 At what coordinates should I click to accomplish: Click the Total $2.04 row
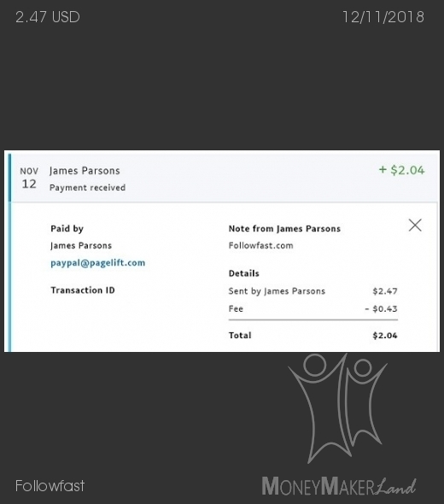(x=313, y=336)
